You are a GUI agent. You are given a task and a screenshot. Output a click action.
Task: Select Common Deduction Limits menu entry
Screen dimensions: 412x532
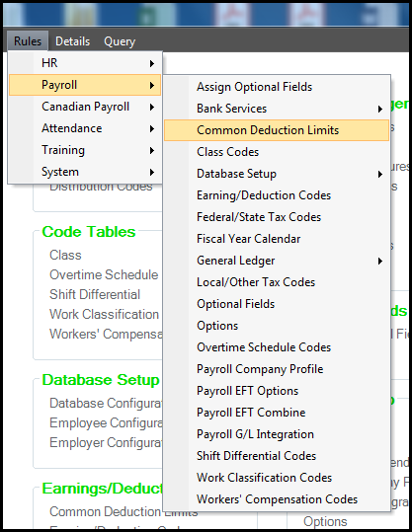pyautogui.click(x=277, y=130)
